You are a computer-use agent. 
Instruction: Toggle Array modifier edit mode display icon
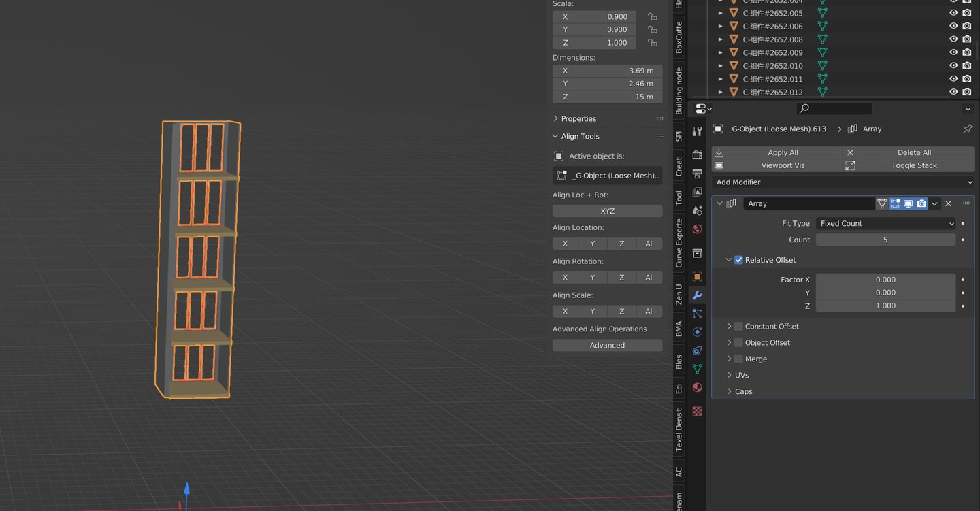(x=895, y=203)
